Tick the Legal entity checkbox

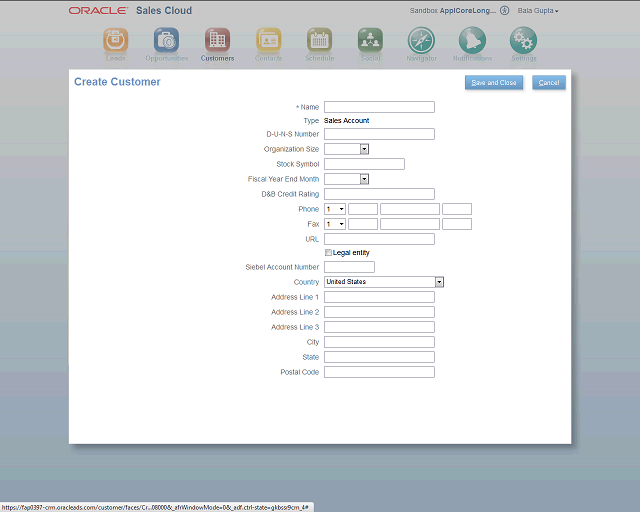point(328,253)
